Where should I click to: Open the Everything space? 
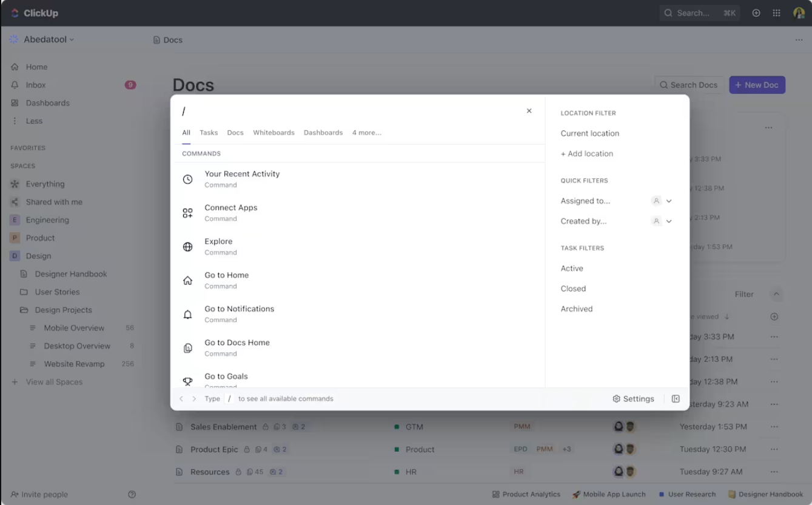click(45, 184)
